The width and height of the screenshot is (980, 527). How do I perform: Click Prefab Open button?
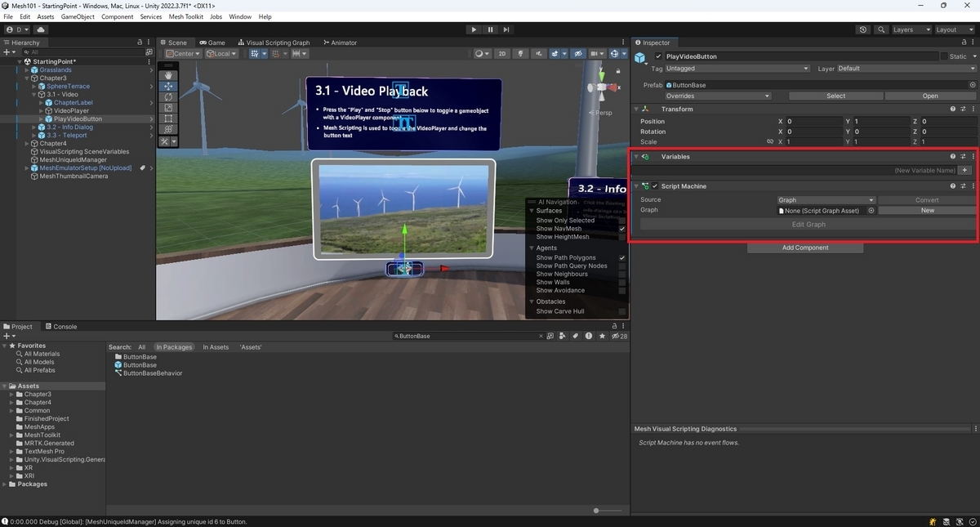(930, 96)
